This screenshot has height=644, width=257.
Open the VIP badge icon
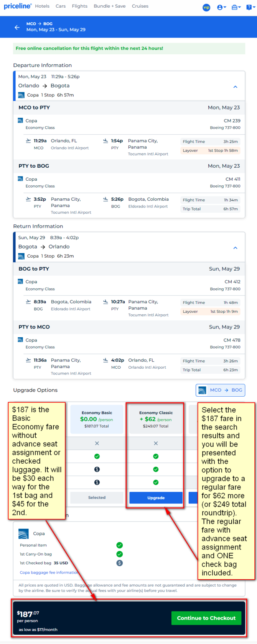tap(206, 7)
